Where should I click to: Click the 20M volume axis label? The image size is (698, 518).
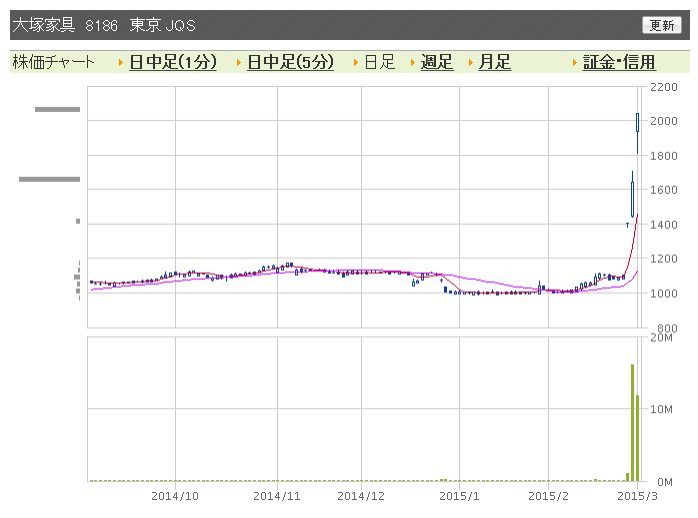pos(661,338)
